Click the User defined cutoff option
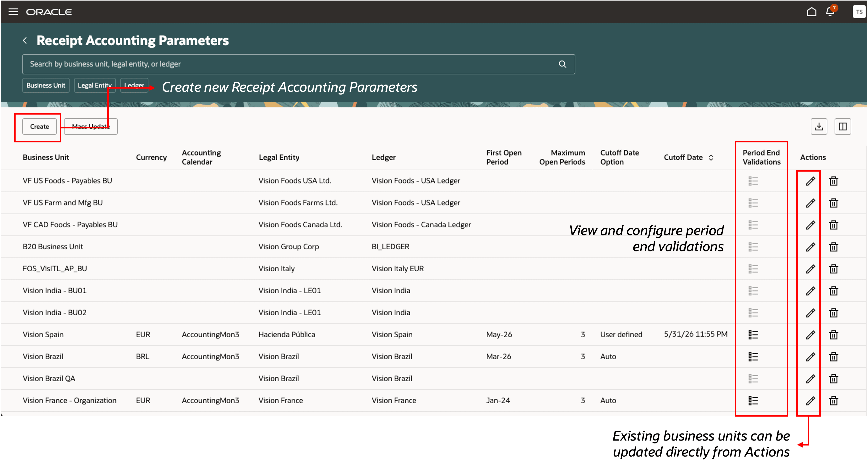The height and width of the screenshot is (469, 868). (x=621, y=334)
